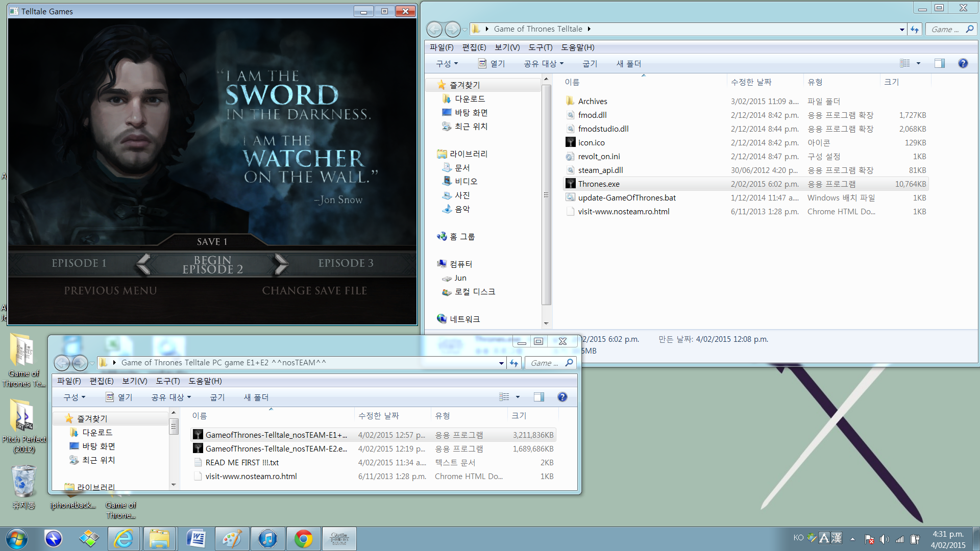
Task: Click 굽기 in the upper Explorer toolbar
Action: point(590,63)
